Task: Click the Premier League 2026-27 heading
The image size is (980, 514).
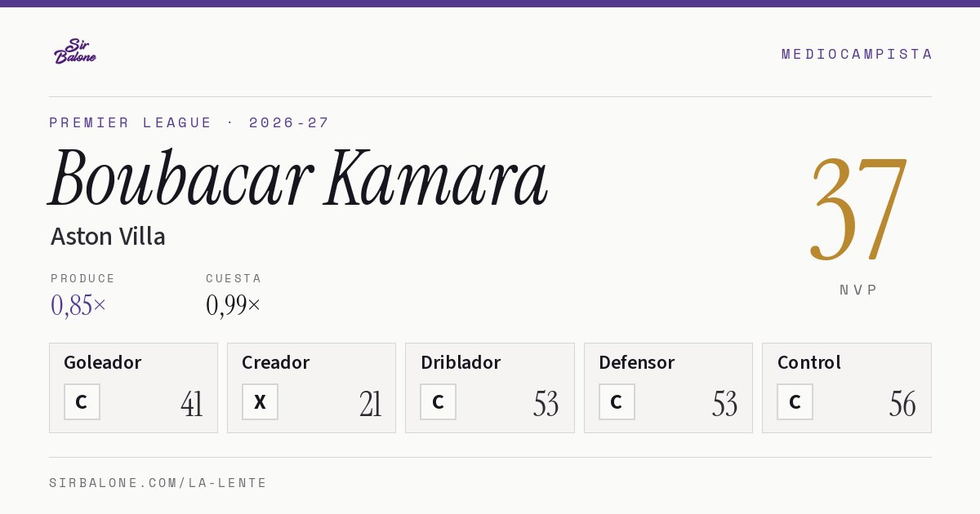Action: tap(189, 122)
